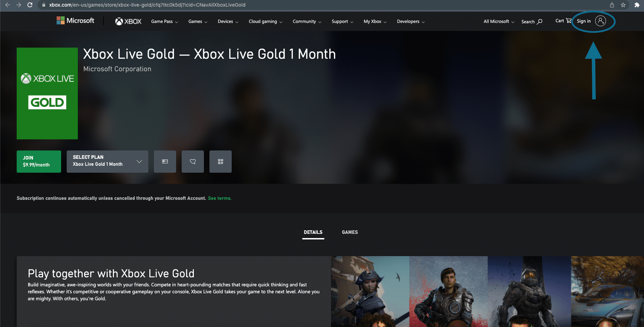The height and width of the screenshot is (327, 644).
Task: Open the Xbox home logo
Action: [x=128, y=21]
